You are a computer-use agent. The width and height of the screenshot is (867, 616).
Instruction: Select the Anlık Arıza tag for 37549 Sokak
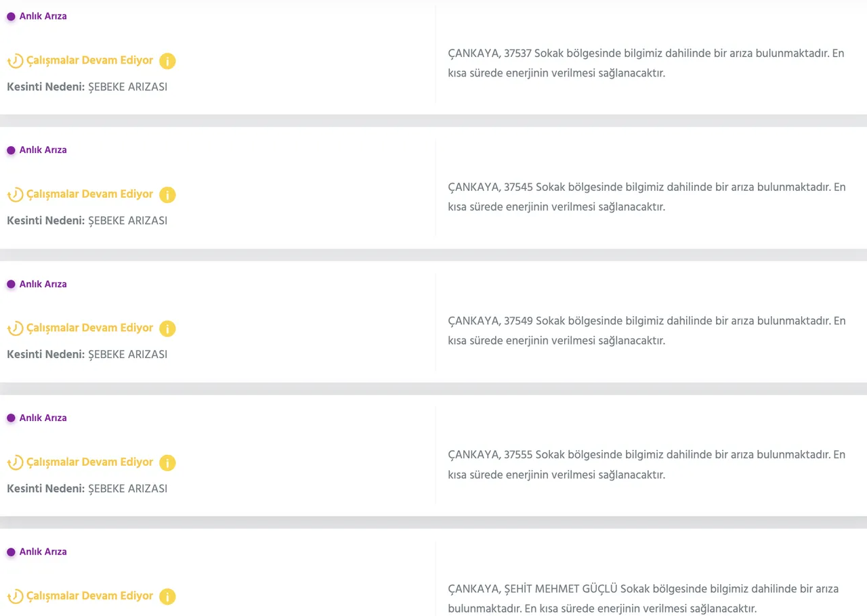point(43,284)
